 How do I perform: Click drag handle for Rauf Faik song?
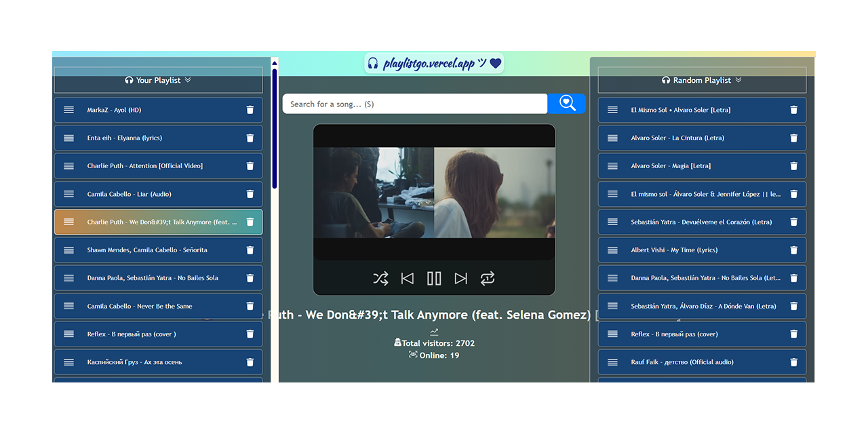612,362
